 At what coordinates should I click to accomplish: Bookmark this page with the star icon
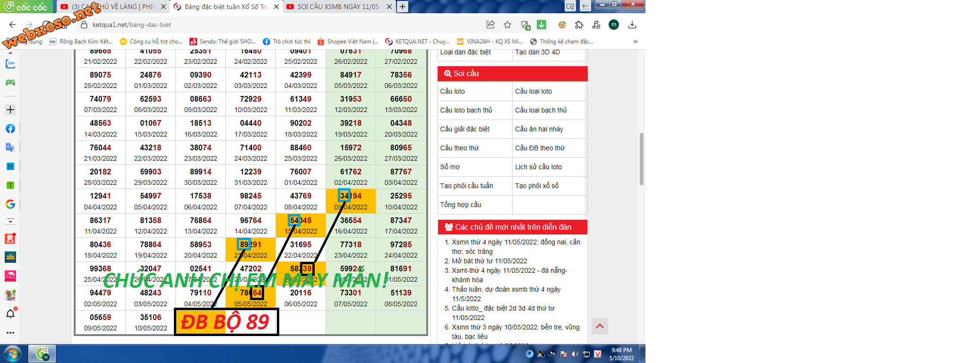[507, 25]
